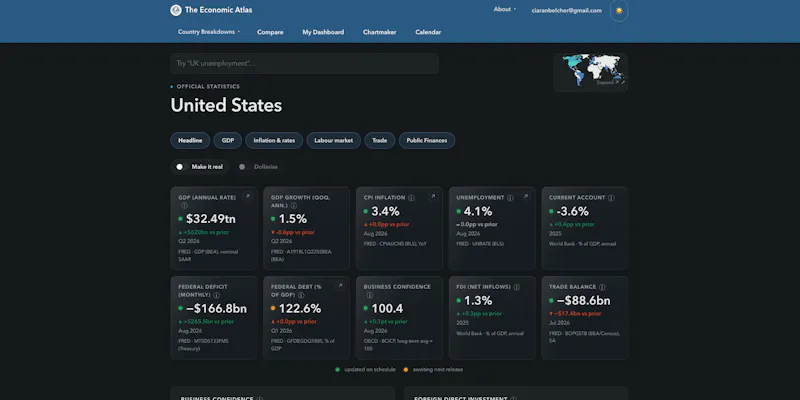Jump to the Labour market section
This screenshot has height=400, width=800.
(334, 140)
